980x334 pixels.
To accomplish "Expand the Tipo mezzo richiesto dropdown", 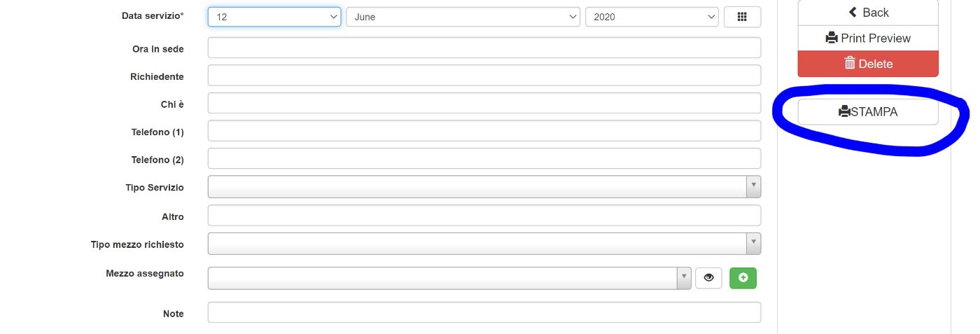I will point(484,243).
